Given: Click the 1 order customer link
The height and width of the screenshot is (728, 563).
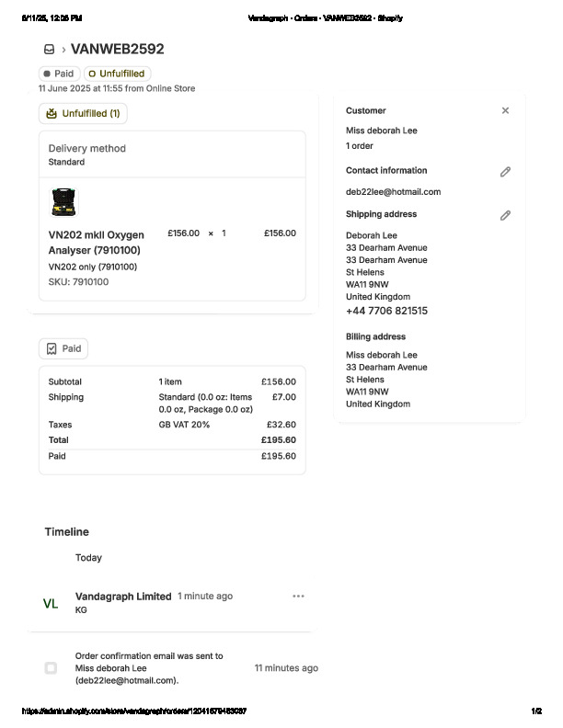Looking at the screenshot, I should pos(360,146).
